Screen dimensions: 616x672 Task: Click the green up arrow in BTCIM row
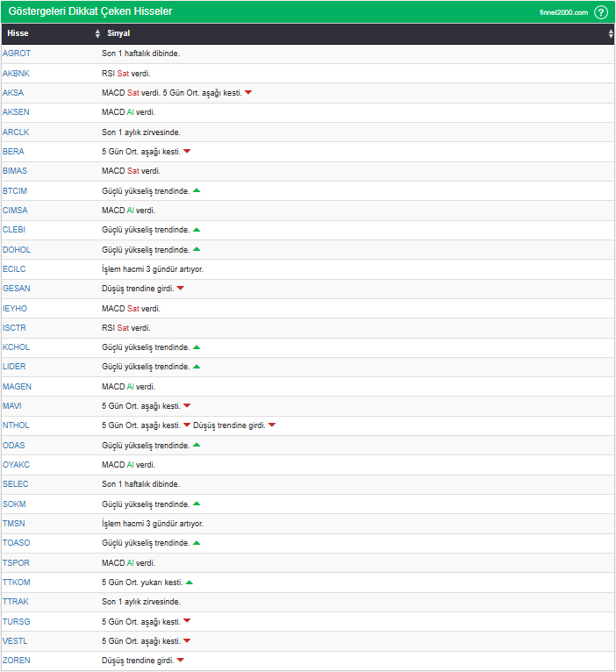tap(197, 190)
